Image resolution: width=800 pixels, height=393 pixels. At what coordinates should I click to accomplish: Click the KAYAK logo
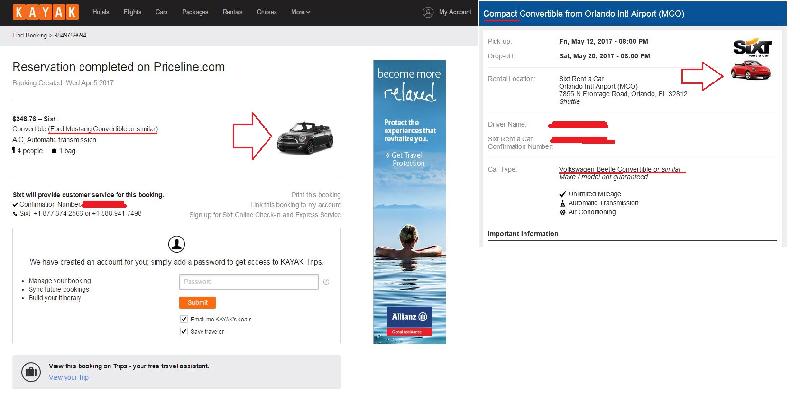[x=46, y=12]
